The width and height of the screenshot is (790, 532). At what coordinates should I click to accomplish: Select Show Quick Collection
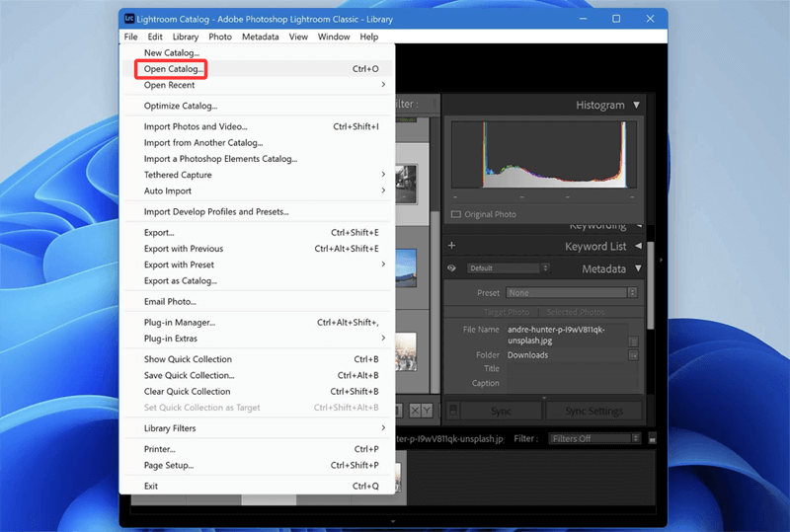257,359
